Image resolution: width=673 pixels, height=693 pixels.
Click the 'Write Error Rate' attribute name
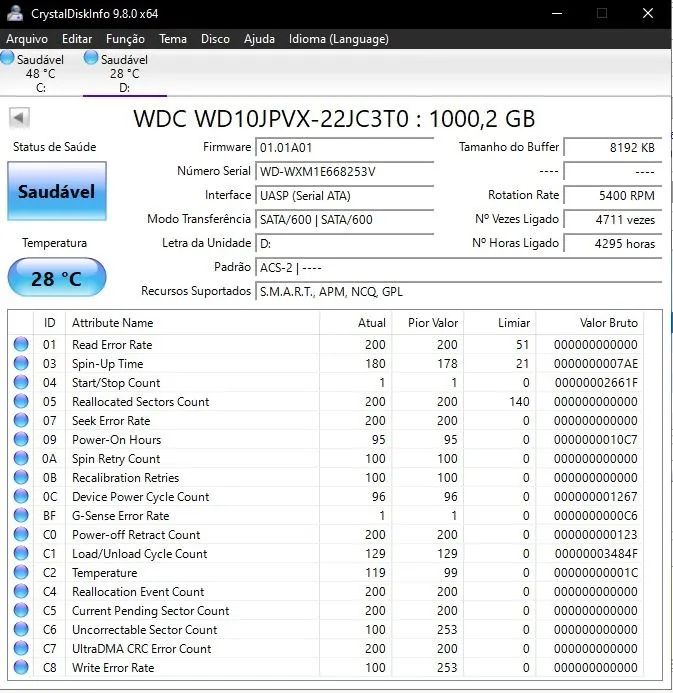click(113, 668)
